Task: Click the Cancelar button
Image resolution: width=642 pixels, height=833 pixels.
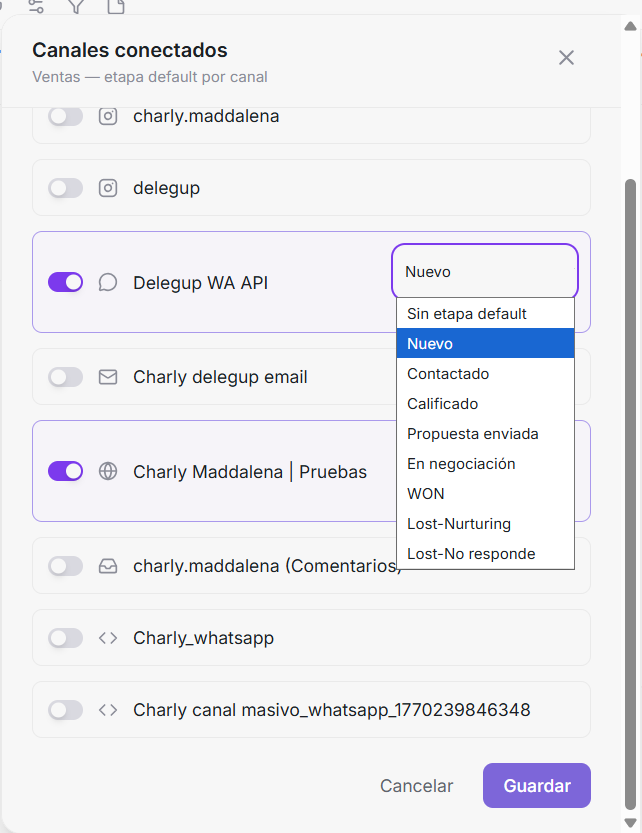Action: coord(416,785)
